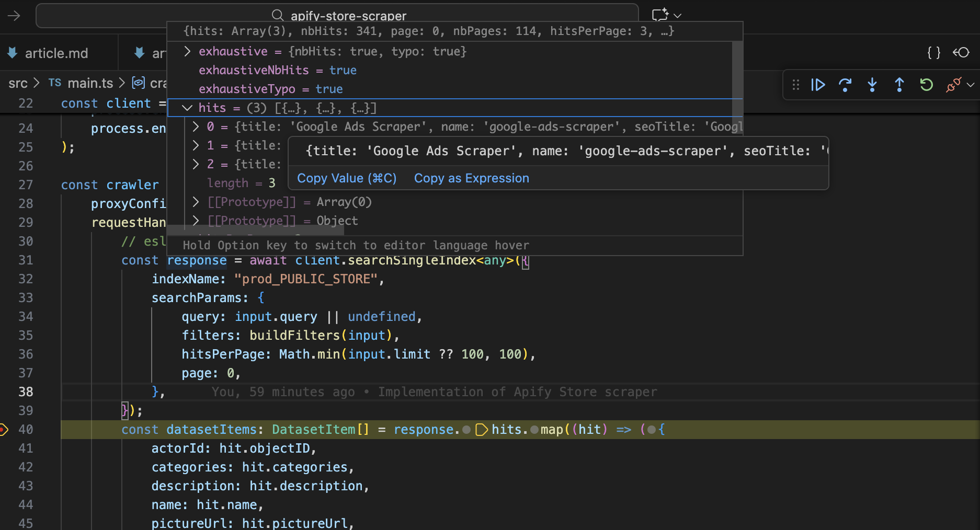Click the const crawler declaration
The width and height of the screenshot is (980, 530).
[x=110, y=185]
